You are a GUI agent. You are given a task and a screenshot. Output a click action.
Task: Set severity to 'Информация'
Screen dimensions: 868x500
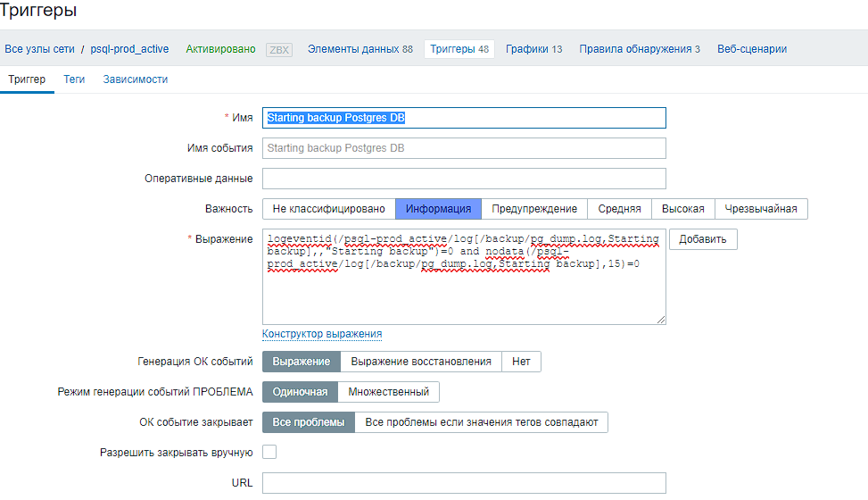(x=438, y=209)
